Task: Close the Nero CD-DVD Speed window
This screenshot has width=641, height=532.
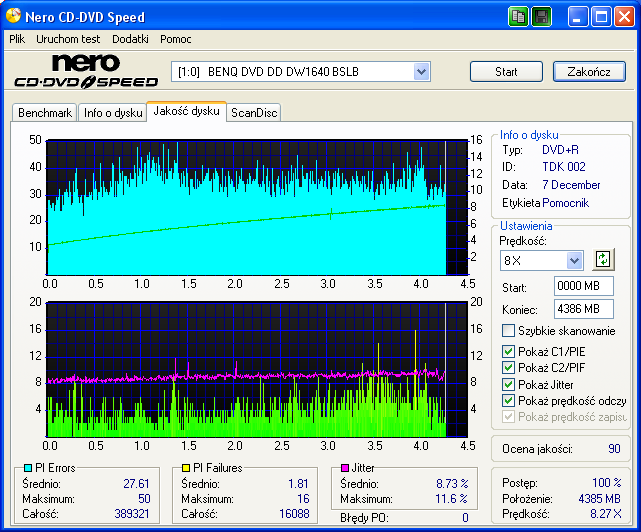Action: click(x=624, y=17)
